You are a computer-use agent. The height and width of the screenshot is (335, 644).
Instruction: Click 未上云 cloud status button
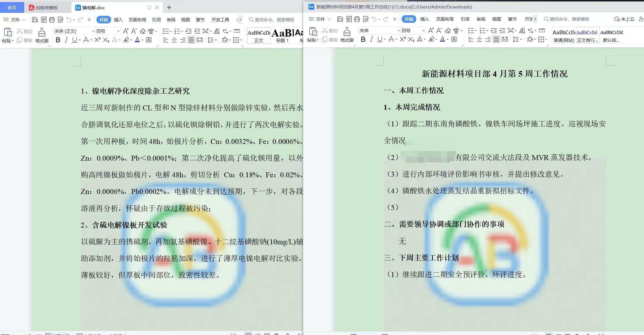click(624, 19)
